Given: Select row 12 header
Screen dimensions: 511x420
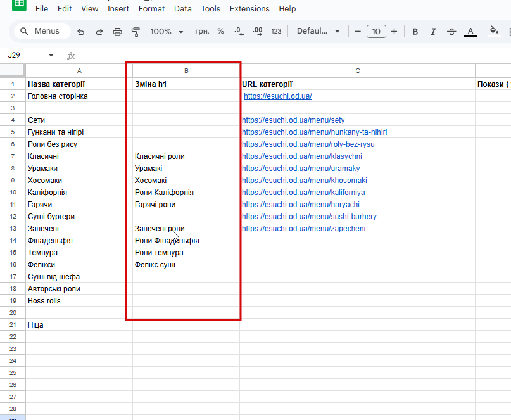Looking at the screenshot, I should click(x=13, y=217).
